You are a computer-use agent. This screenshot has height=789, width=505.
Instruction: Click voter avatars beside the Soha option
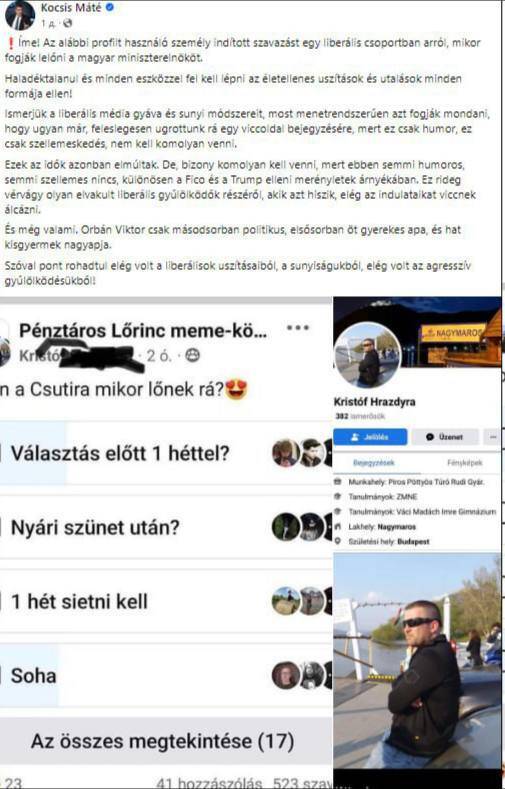click(x=302, y=675)
